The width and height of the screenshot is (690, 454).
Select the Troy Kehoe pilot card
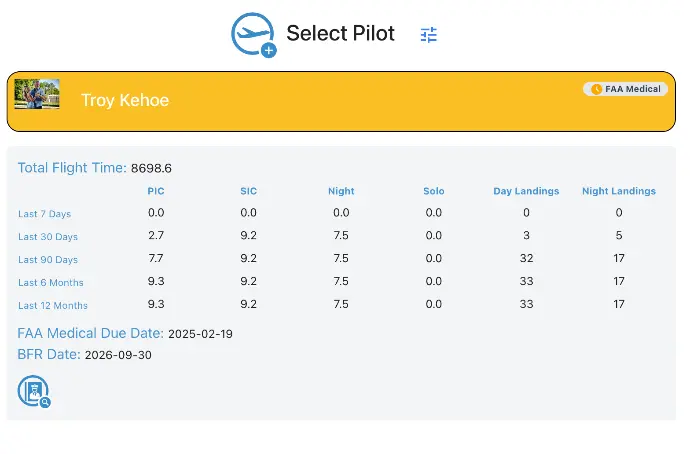pos(341,101)
